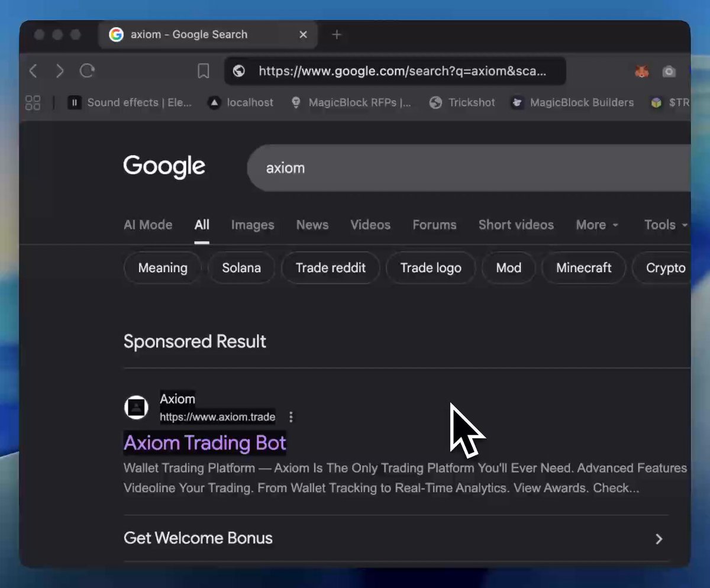This screenshot has width=710, height=588.
Task: Expand the Tools dropdown
Action: pos(666,225)
